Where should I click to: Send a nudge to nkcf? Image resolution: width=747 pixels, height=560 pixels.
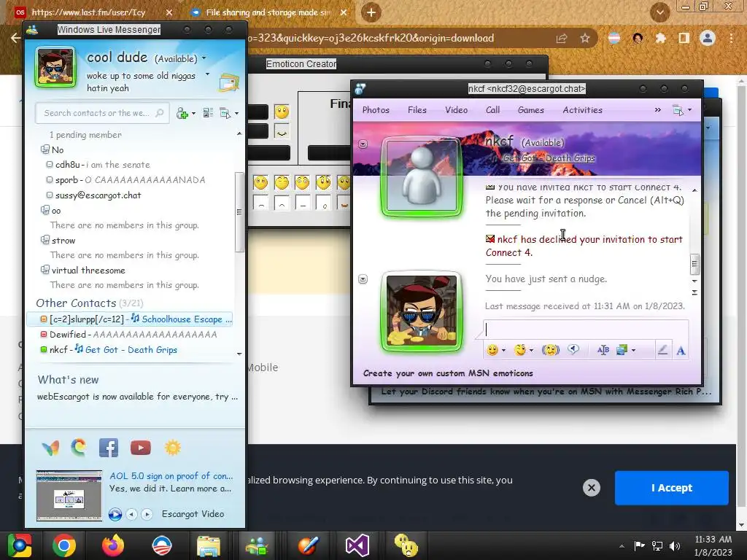coord(550,351)
